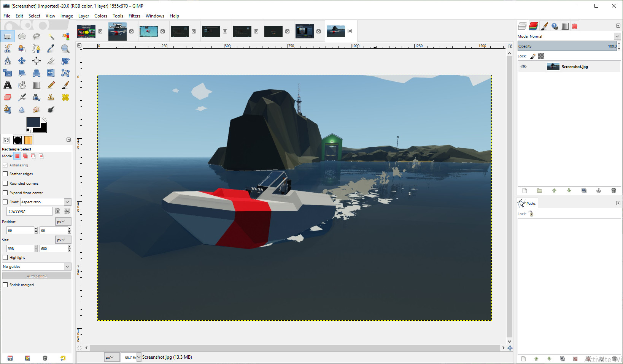Open the status bar px unit dropdown
623x364 pixels.
(x=112, y=357)
